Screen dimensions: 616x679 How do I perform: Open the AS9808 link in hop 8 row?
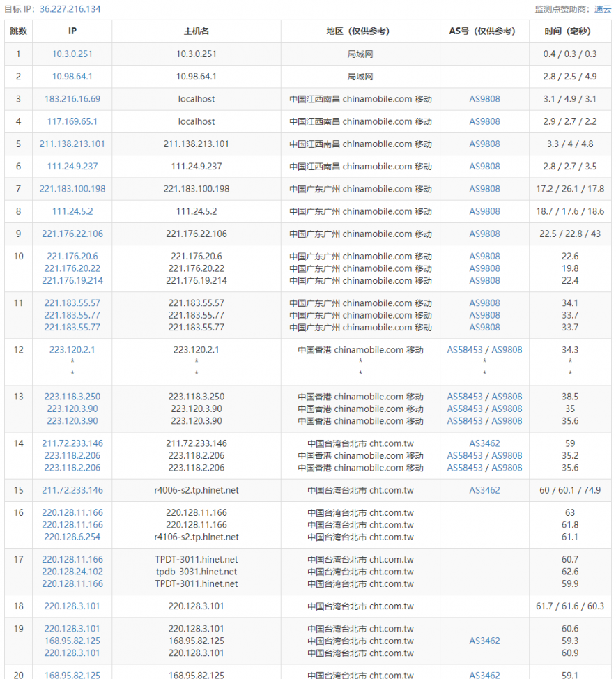484,212
